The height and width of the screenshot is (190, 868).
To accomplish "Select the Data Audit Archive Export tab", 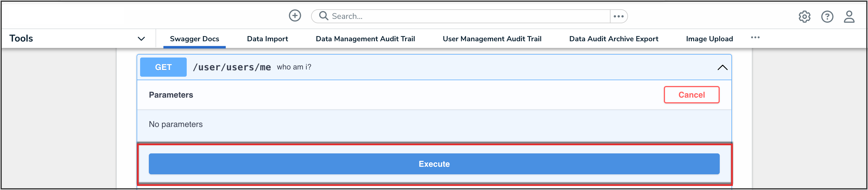I will (614, 39).
